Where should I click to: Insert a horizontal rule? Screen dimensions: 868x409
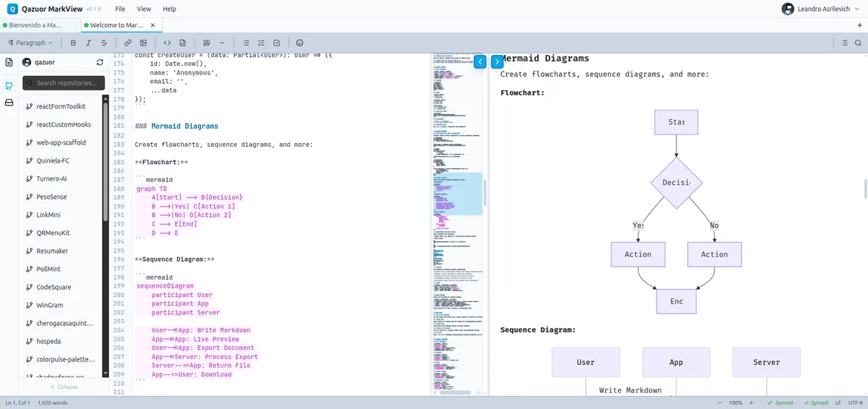point(222,43)
